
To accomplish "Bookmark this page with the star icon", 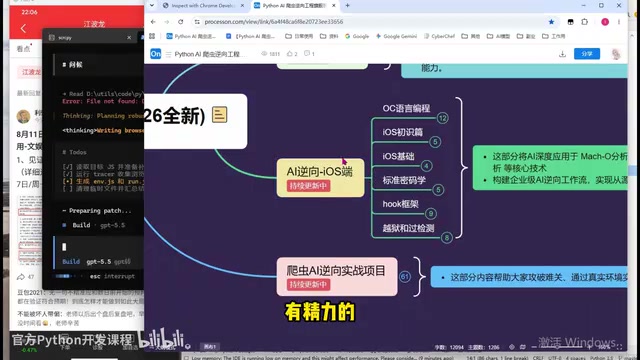I will 551,22.
